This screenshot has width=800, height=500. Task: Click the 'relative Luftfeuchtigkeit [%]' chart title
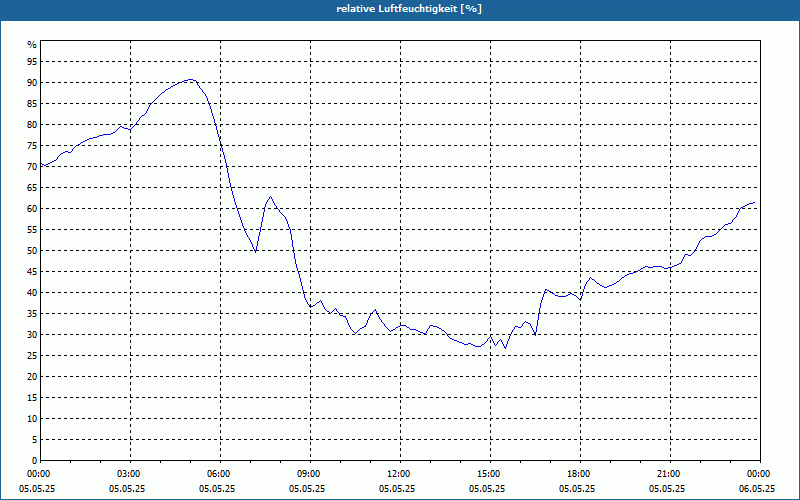point(409,9)
